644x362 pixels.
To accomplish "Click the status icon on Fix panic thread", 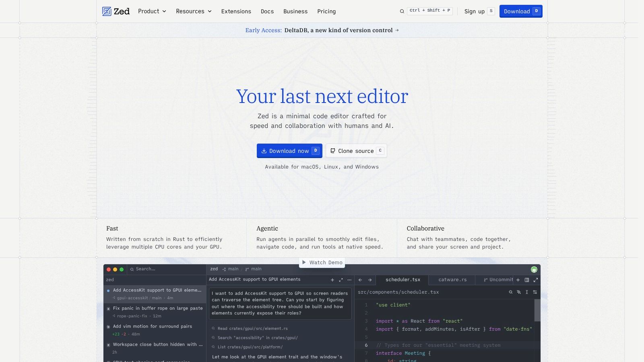I will pyautogui.click(x=108, y=309).
